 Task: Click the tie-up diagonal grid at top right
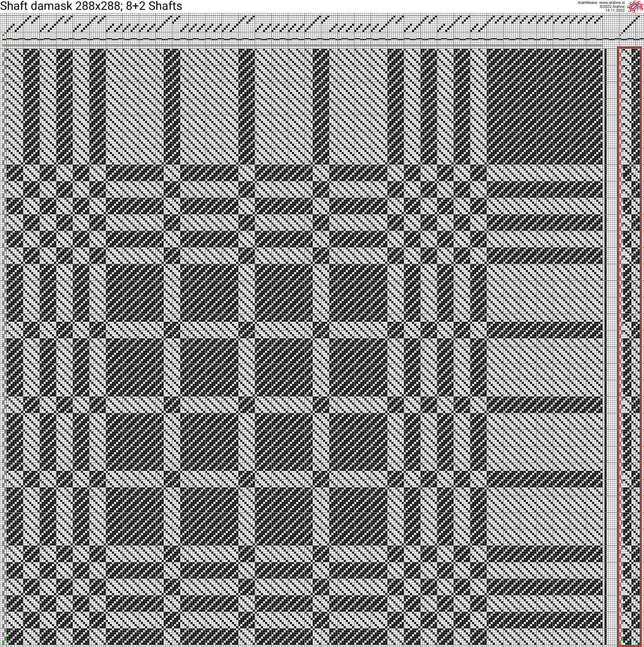[630, 26]
